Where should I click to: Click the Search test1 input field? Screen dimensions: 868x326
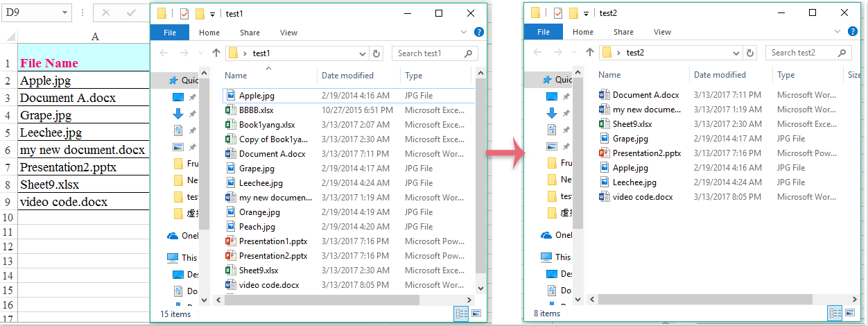[x=428, y=53]
